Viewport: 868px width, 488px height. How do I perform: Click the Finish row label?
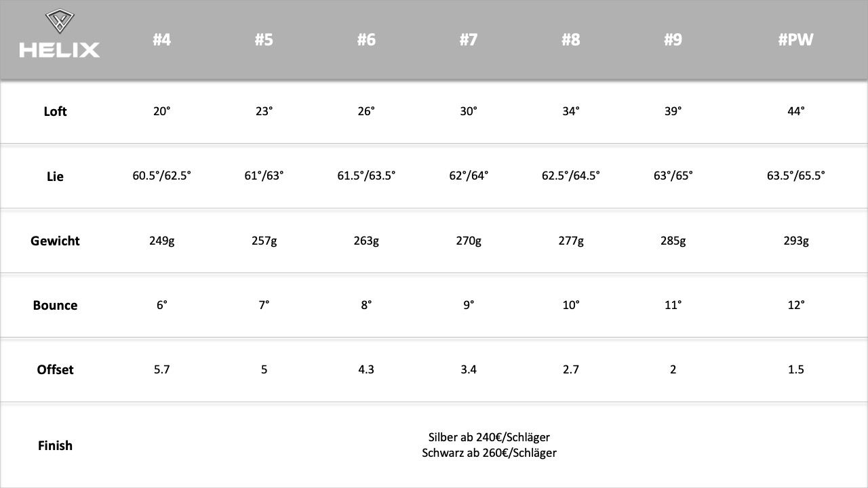pos(55,445)
